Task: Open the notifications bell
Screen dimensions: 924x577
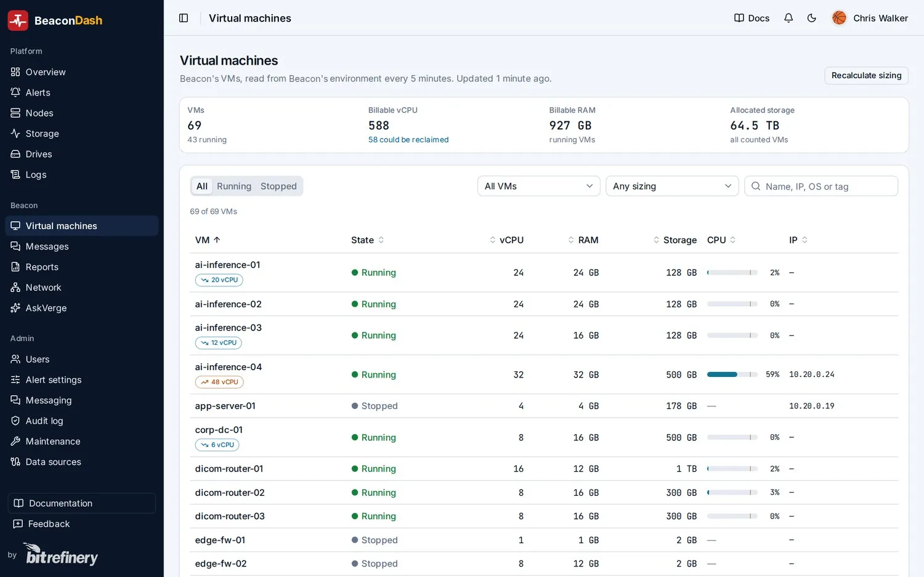Action: [788, 18]
